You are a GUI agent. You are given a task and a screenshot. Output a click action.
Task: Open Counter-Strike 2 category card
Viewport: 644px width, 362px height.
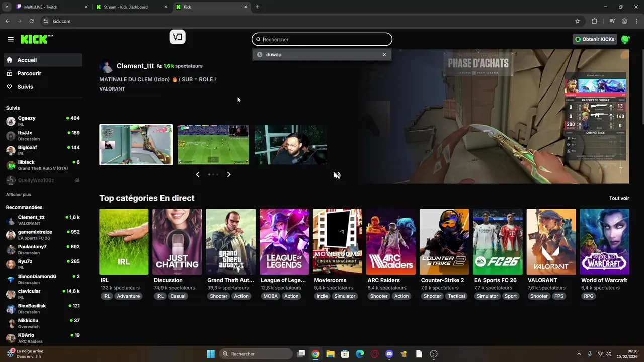pyautogui.click(x=444, y=242)
